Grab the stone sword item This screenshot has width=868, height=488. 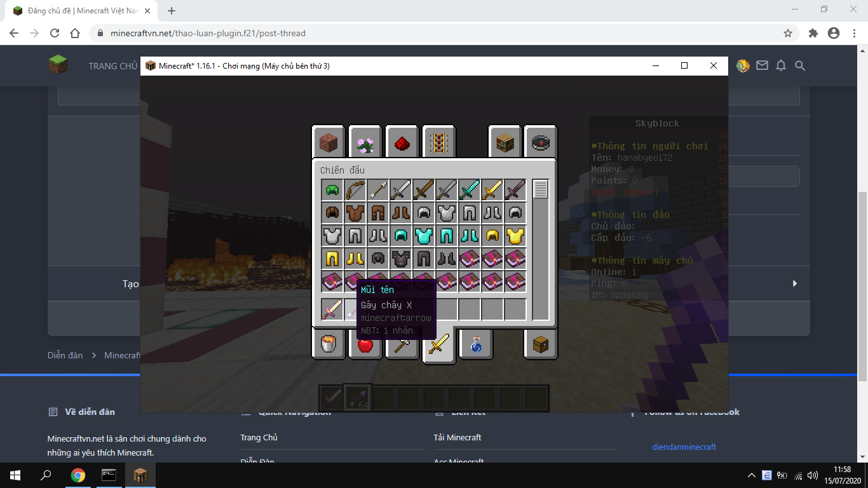(447, 190)
